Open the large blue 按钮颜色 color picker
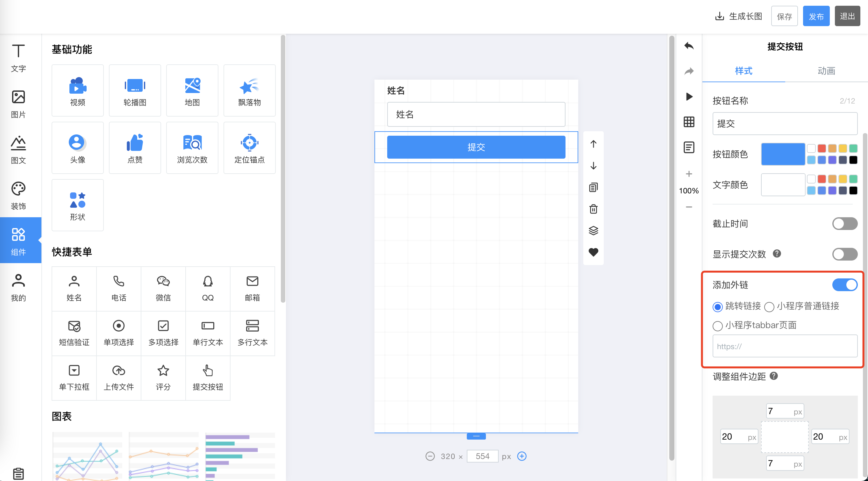 point(783,154)
